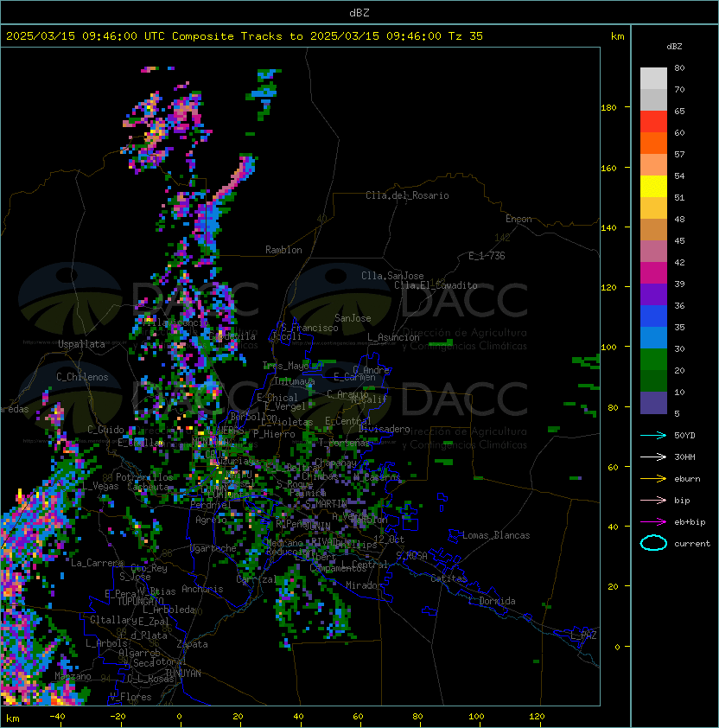Click the 'Clla.del_Rosario' map label
The height and width of the screenshot is (728, 719).
[407, 195]
